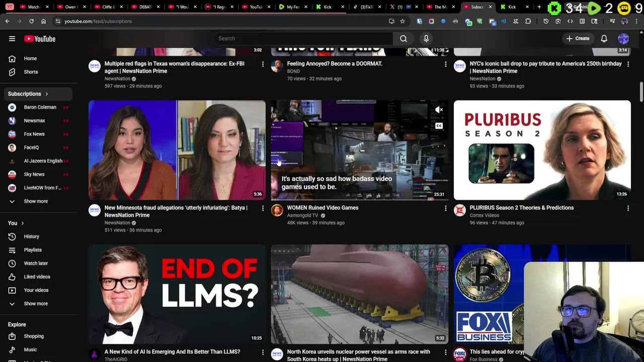The height and width of the screenshot is (362, 644).
Task: Open Liked videos in sidebar
Action: [x=39, y=277]
